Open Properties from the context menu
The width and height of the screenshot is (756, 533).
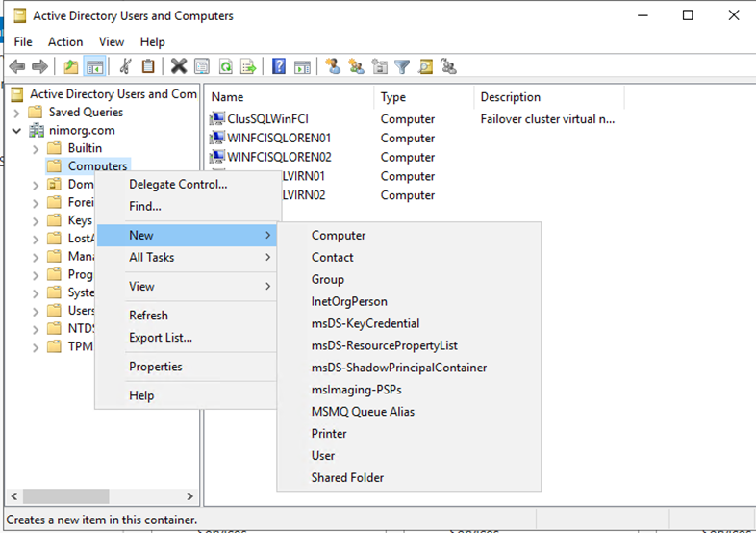pyautogui.click(x=156, y=367)
